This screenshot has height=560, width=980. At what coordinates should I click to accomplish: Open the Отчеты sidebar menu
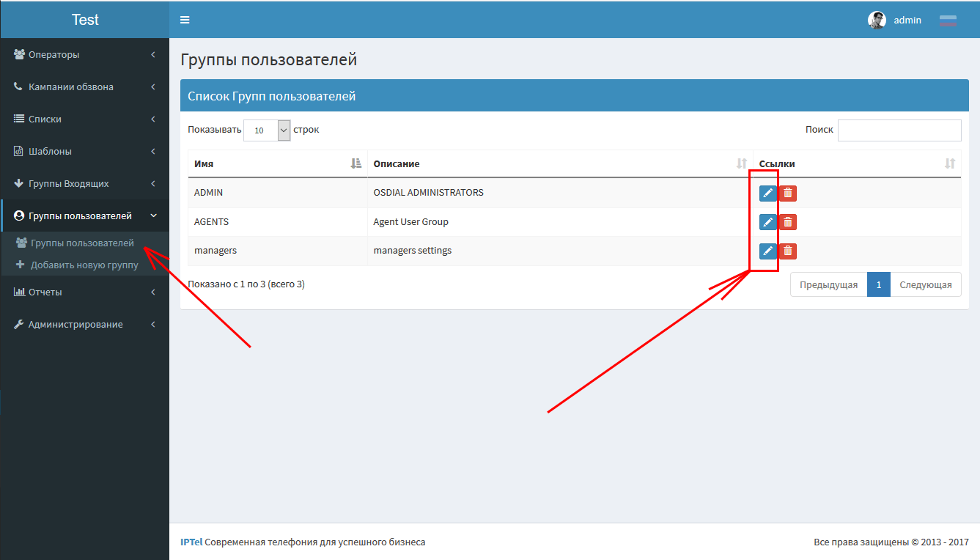[x=85, y=292]
